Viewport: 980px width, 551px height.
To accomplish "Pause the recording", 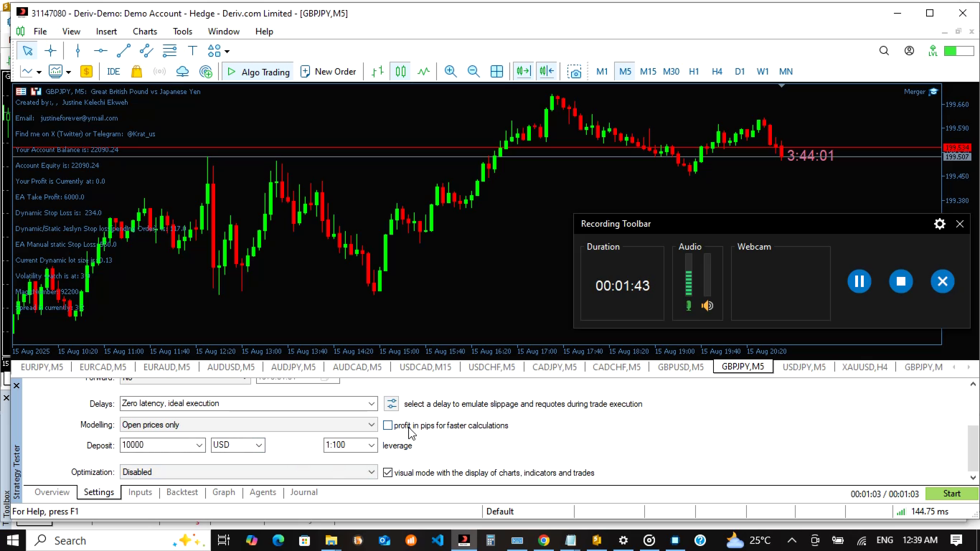I will (859, 281).
